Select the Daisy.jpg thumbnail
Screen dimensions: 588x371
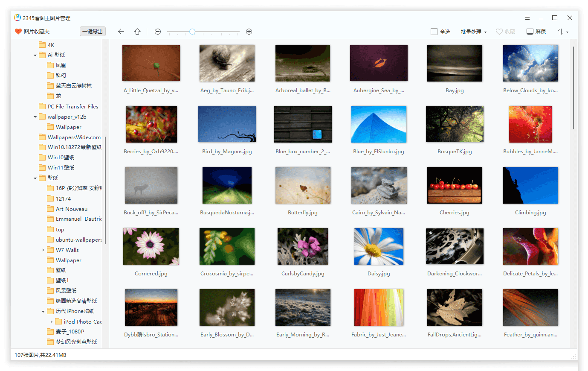[x=379, y=246]
